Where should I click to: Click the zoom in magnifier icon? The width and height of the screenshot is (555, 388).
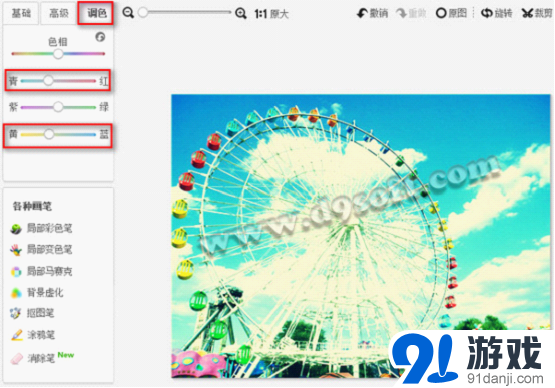tap(241, 13)
